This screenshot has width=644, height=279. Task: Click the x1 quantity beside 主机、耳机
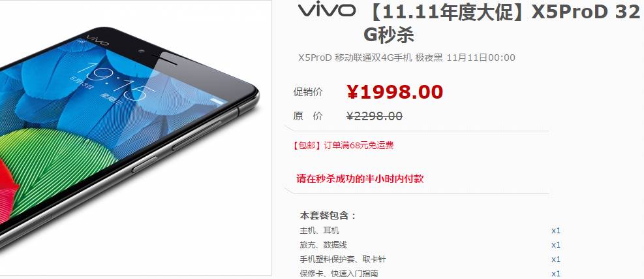pyautogui.click(x=556, y=231)
